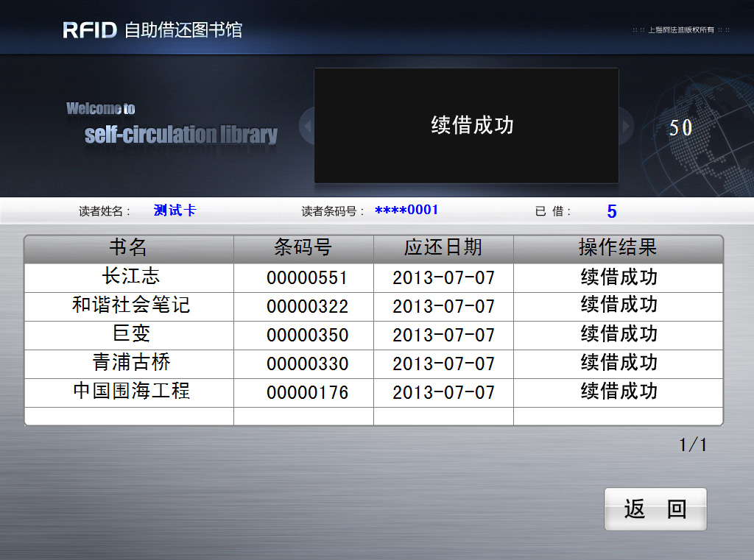
Task: Click the 书名 column header
Action: click(x=129, y=248)
